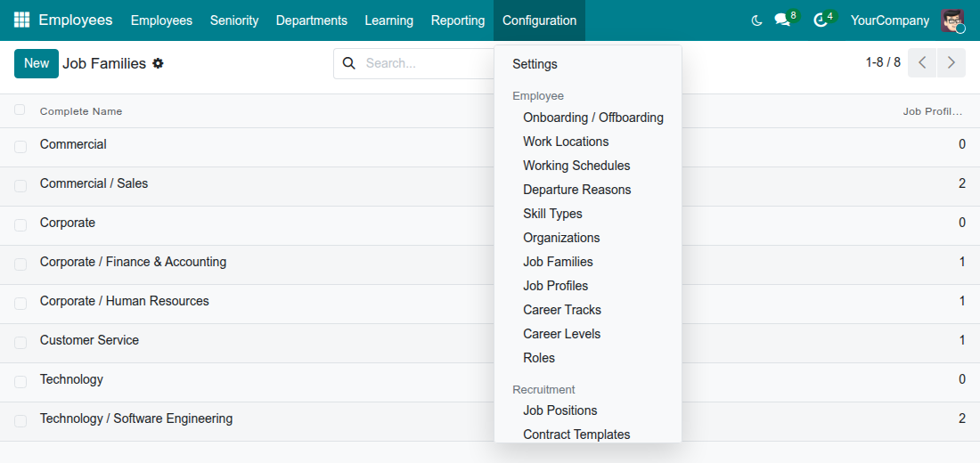
Task: Click the gear icon next to Job Families
Action: tap(158, 63)
